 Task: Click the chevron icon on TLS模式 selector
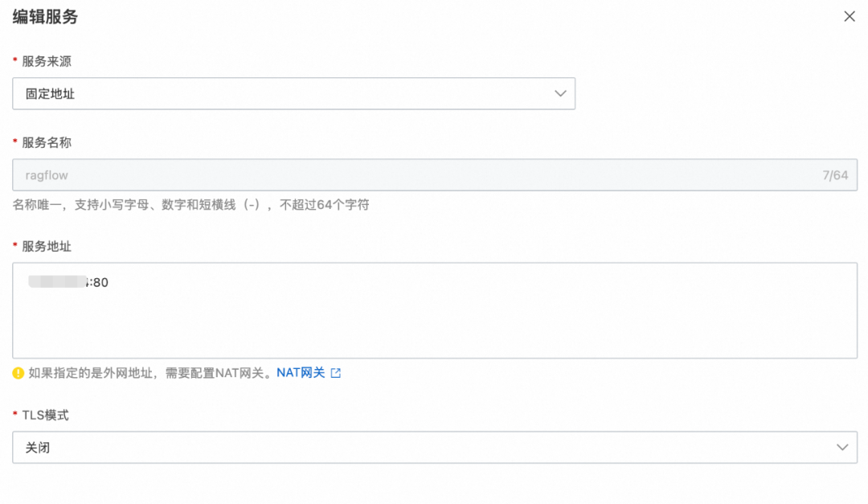coord(842,447)
